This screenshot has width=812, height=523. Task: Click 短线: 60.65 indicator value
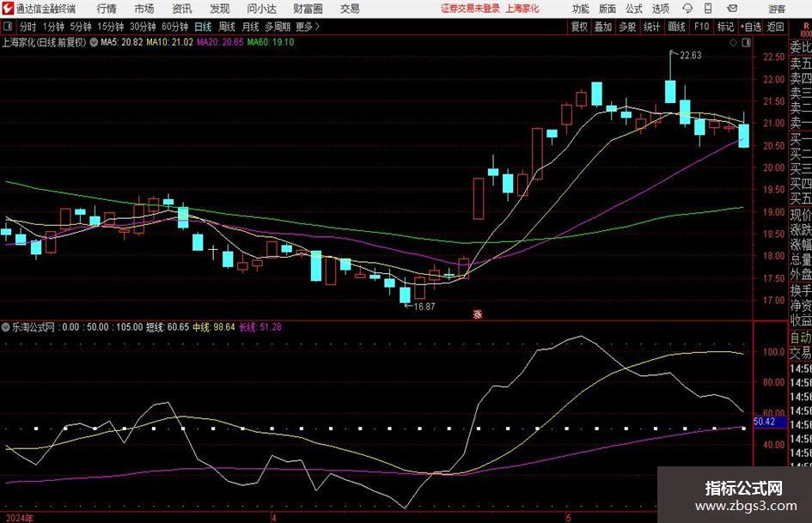click(x=168, y=327)
